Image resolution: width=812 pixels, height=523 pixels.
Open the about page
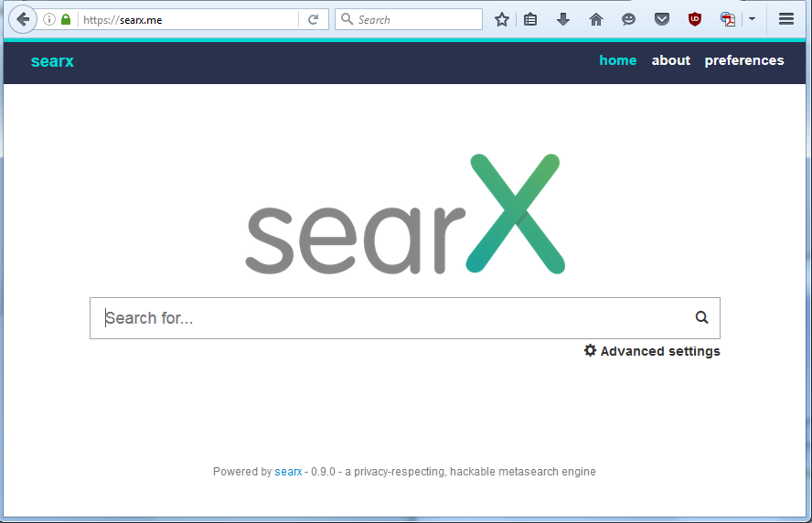pyautogui.click(x=670, y=60)
